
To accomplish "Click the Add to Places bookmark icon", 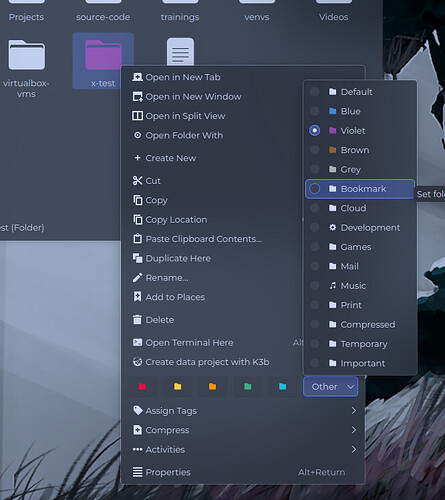I will (137, 297).
